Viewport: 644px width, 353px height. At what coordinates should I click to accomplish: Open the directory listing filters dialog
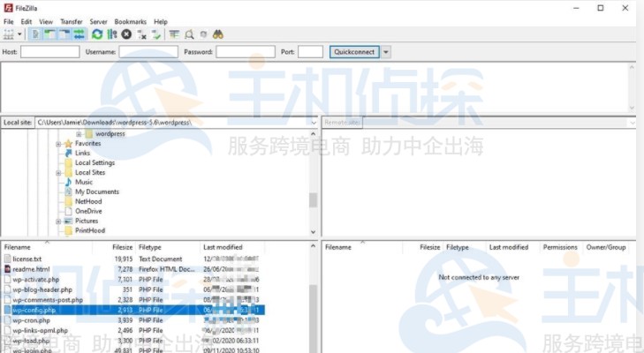[174, 34]
